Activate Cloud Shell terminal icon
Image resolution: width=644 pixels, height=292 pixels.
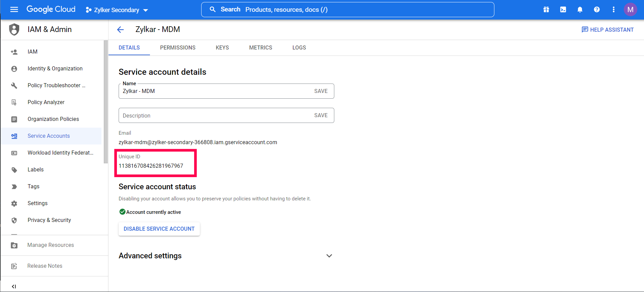(563, 9)
